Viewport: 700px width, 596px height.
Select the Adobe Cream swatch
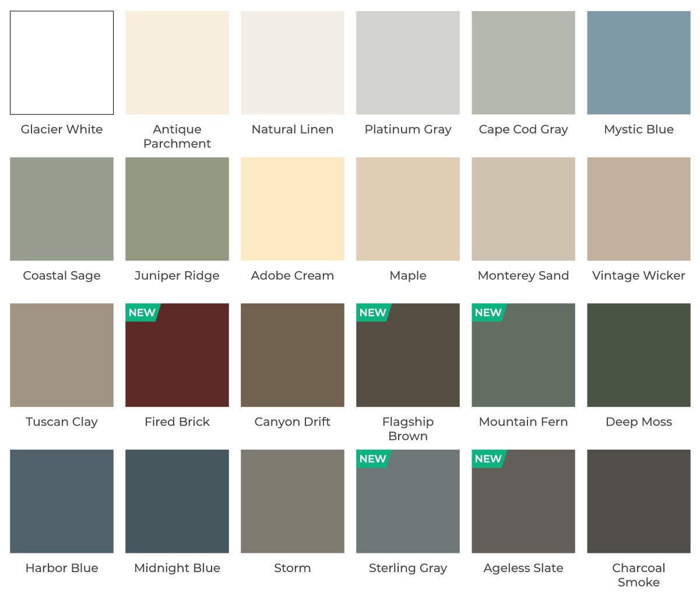tap(292, 208)
